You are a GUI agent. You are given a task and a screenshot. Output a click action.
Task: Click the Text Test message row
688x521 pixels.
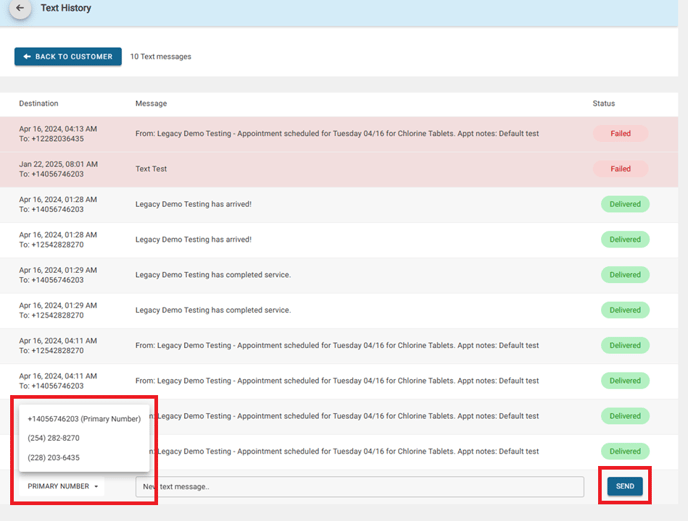tap(151, 169)
